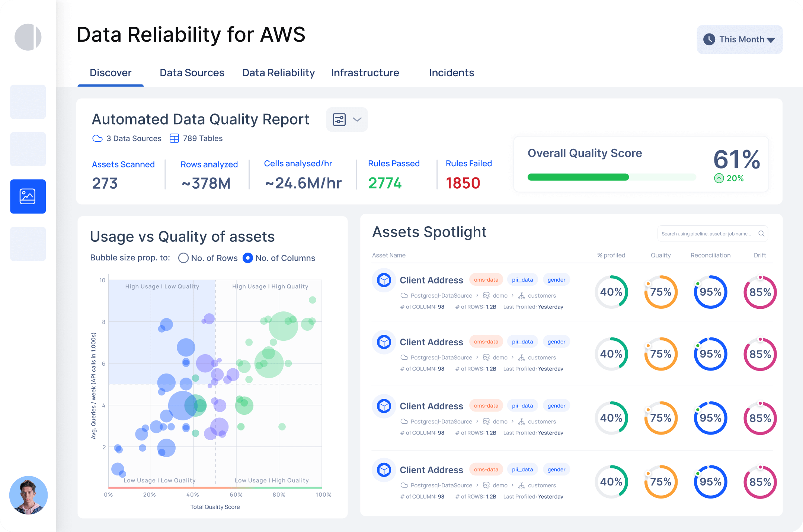Expand the chevron next to the report settings icon
The image size is (803, 532).
[x=356, y=119]
